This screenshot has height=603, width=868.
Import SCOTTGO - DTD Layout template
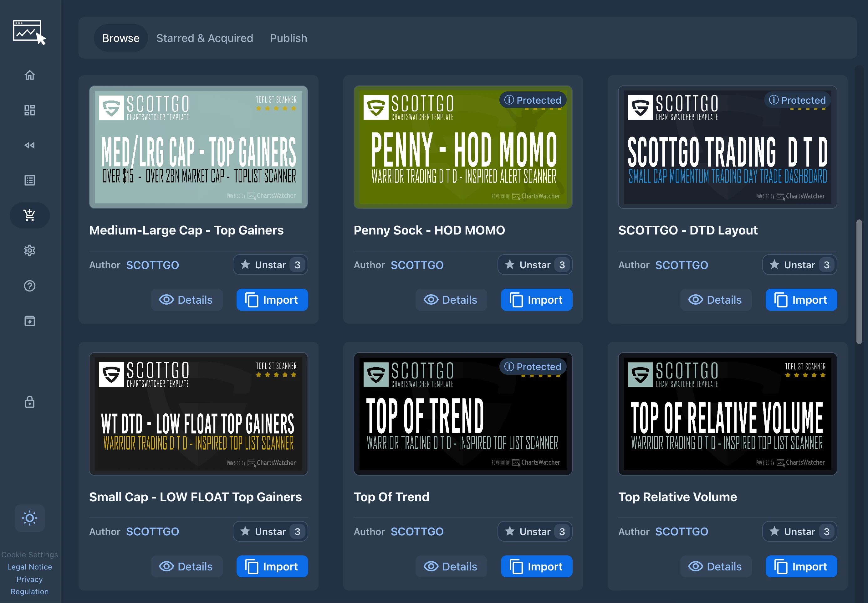(x=802, y=300)
